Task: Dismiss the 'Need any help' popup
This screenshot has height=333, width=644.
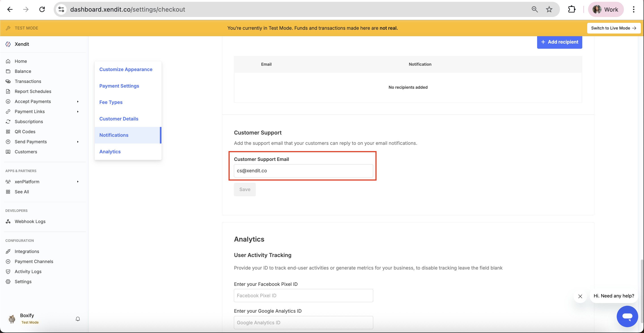Action: point(580,296)
